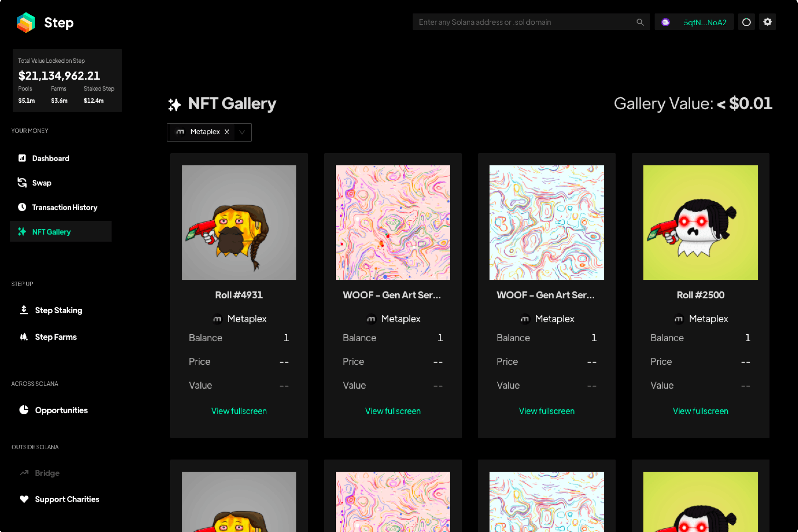Click the Bridge trend arrow icon
798x532 pixels.
[x=24, y=473]
